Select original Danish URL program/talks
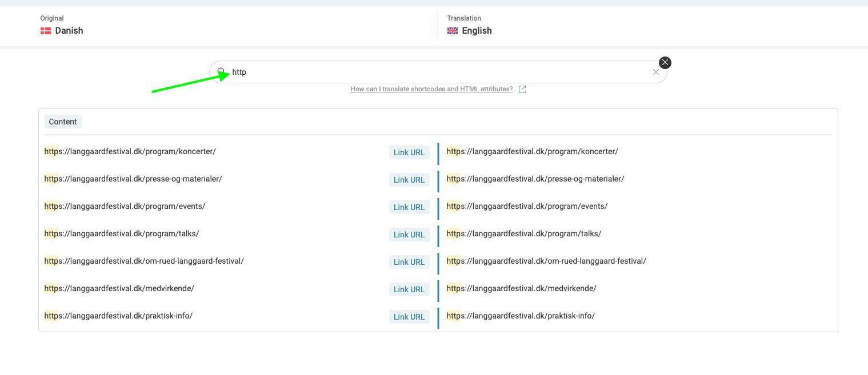The width and height of the screenshot is (868, 375). 122,233
